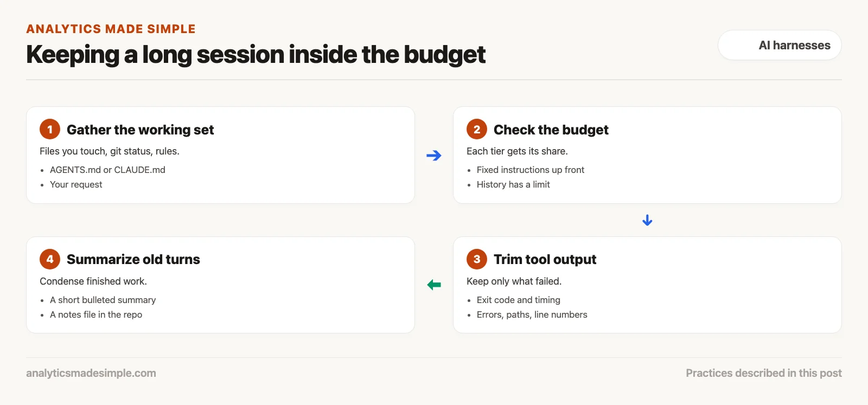The image size is (868, 405).
Task: Click the 'Check the budget' heading
Action: 551,130
